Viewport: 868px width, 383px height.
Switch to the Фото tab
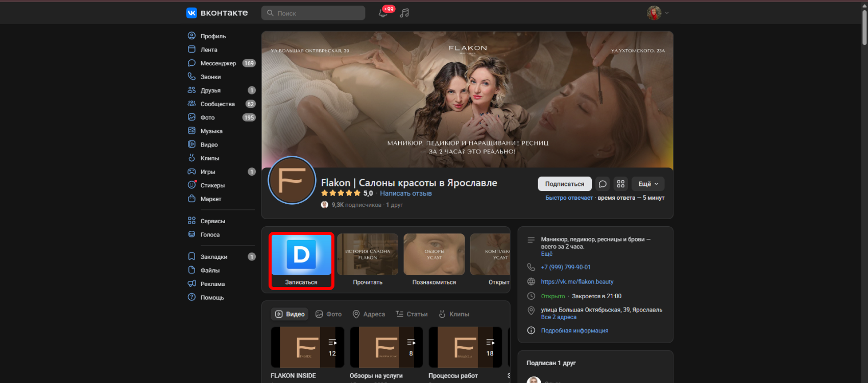328,314
